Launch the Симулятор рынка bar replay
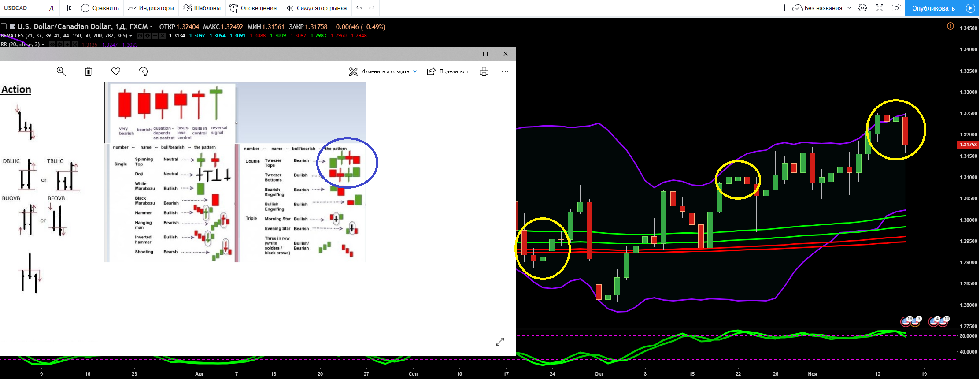 click(x=317, y=8)
